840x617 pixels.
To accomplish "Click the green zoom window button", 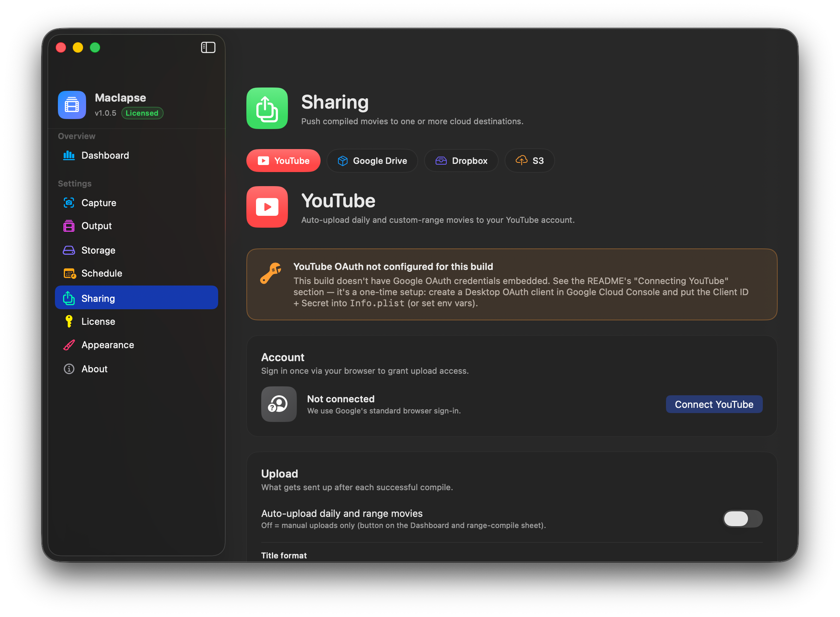I will pos(95,47).
